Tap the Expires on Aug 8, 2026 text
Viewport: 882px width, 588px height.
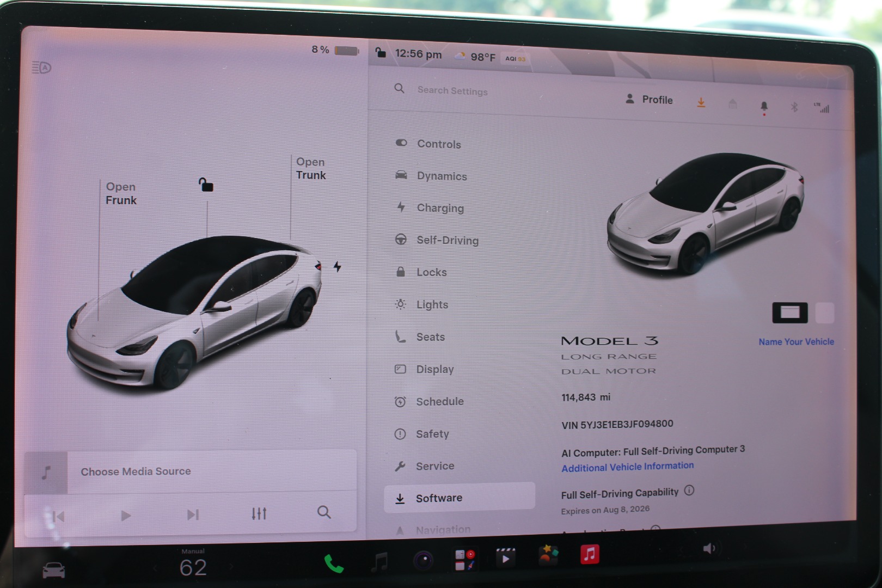[x=605, y=510]
